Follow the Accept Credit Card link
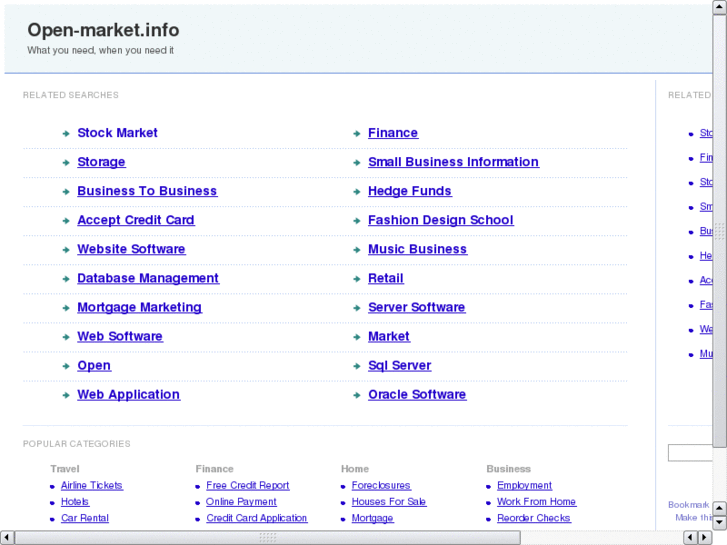Image resolution: width=727 pixels, height=545 pixels. 136,220
